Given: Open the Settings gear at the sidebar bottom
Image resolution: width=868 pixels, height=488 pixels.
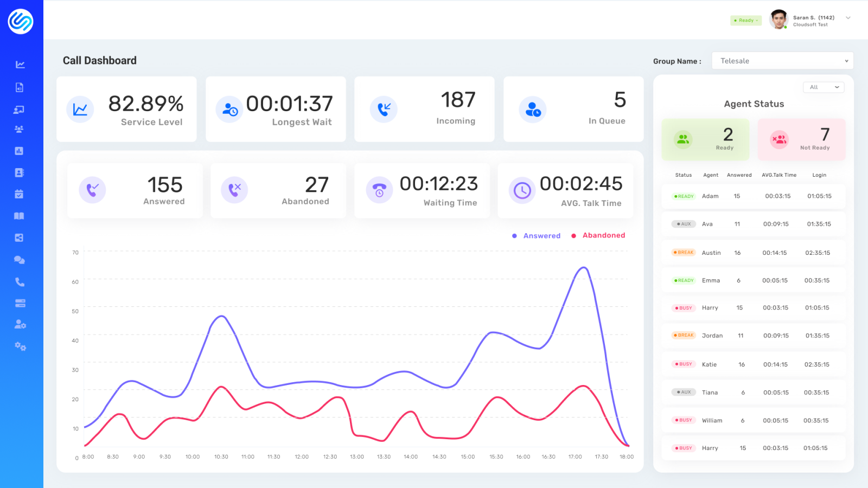Looking at the screenshot, I should [x=20, y=346].
